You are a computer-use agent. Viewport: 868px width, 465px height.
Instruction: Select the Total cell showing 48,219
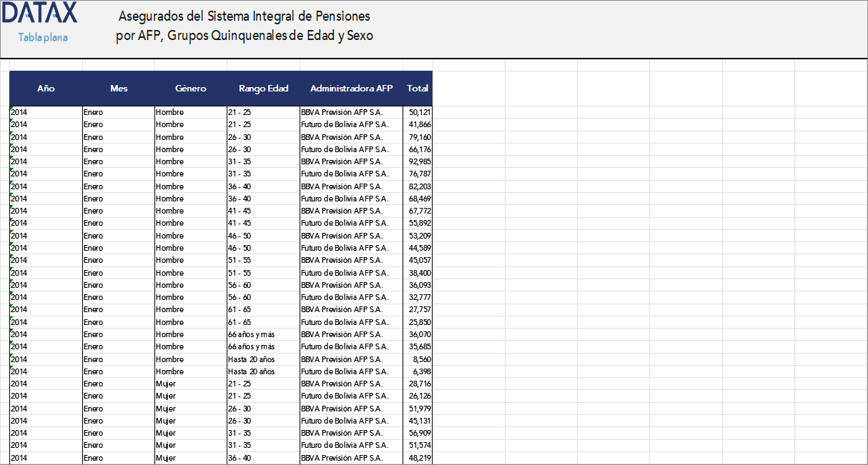418,458
